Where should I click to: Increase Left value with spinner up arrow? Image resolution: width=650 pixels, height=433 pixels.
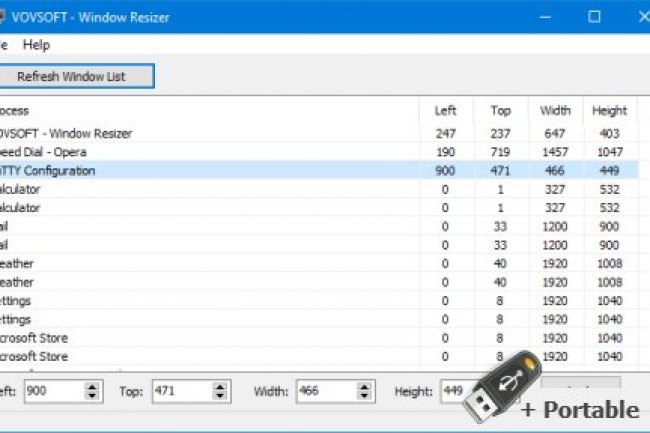point(93,387)
